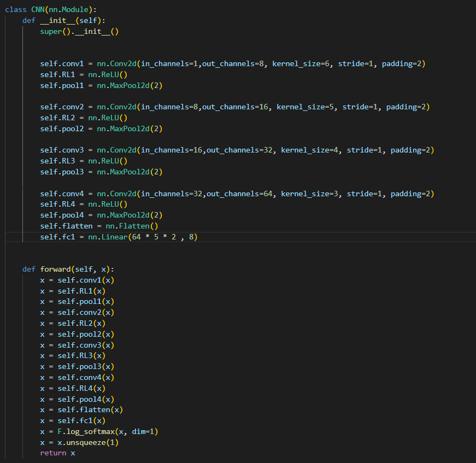This screenshot has height=463, width=476.
Task: Click the self.pool2 MaxPool2d line
Action: [101, 128]
